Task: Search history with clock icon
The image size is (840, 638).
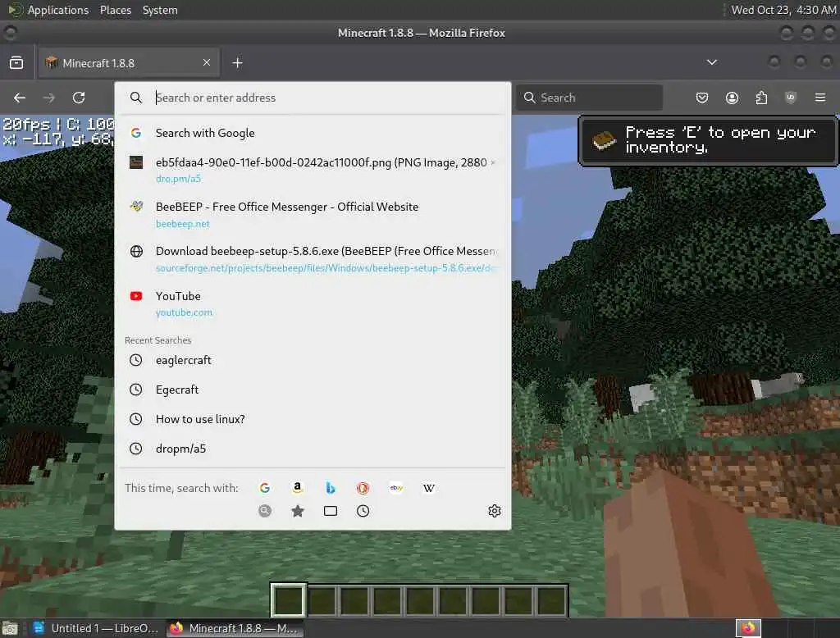Action: [363, 511]
